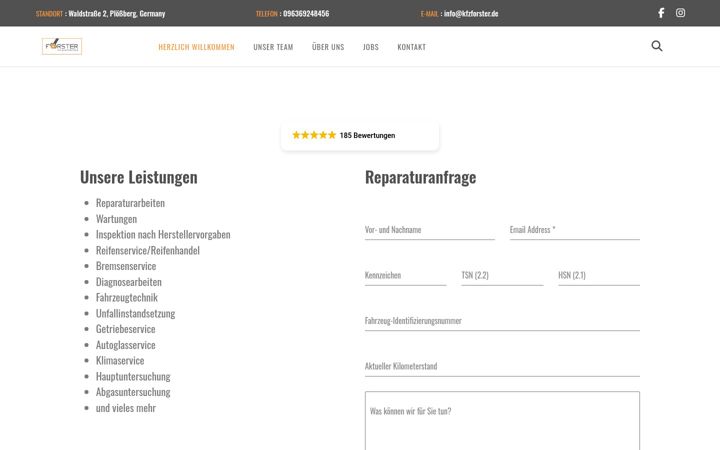This screenshot has width=720, height=450.
Task: Click the Reifenservice/Reifenhandel list item
Action: click(x=147, y=250)
